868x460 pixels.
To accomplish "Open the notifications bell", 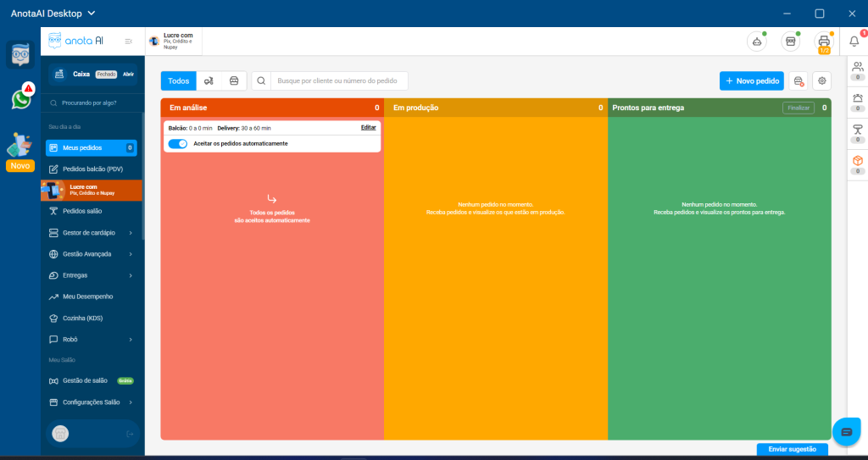I will coord(854,41).
